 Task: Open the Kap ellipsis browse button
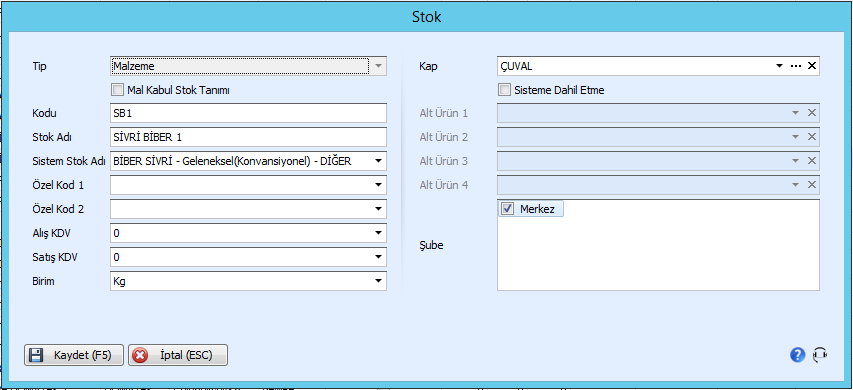tap(796, 66)
